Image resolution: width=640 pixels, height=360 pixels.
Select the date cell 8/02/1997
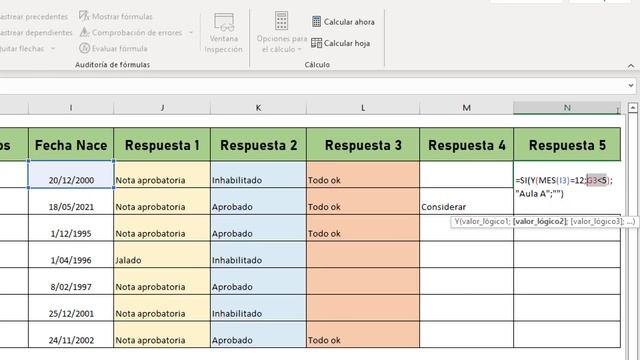[71, 281]
